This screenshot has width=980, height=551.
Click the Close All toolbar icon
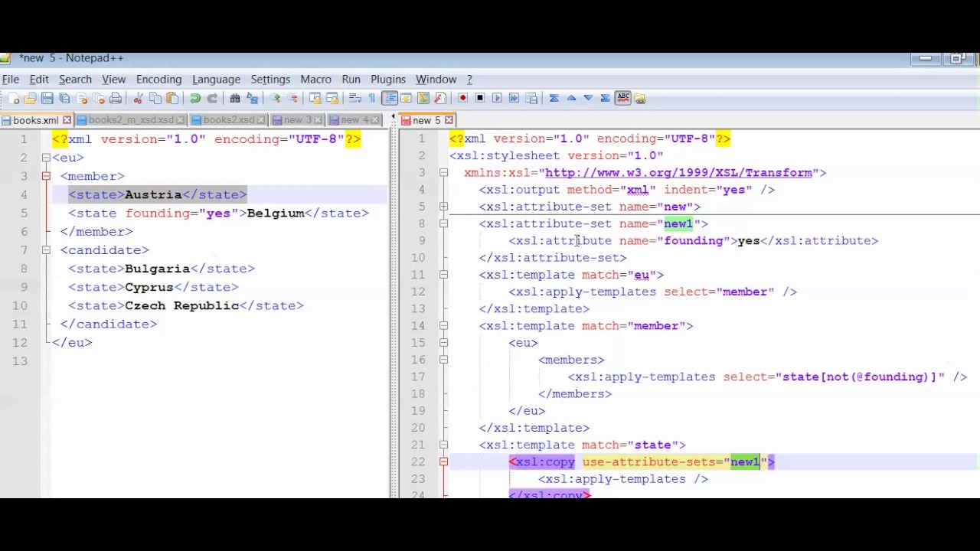click(x=98, y=98)
